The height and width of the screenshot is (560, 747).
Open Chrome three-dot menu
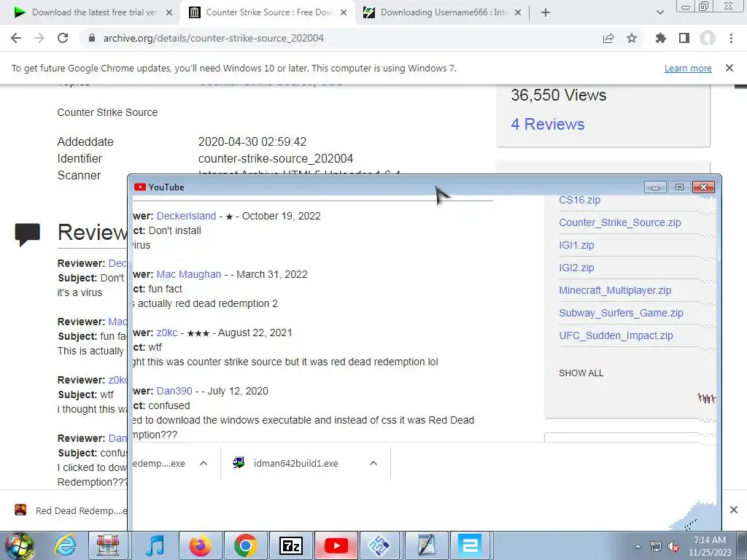pyautogui.click(x=731, y=38)
